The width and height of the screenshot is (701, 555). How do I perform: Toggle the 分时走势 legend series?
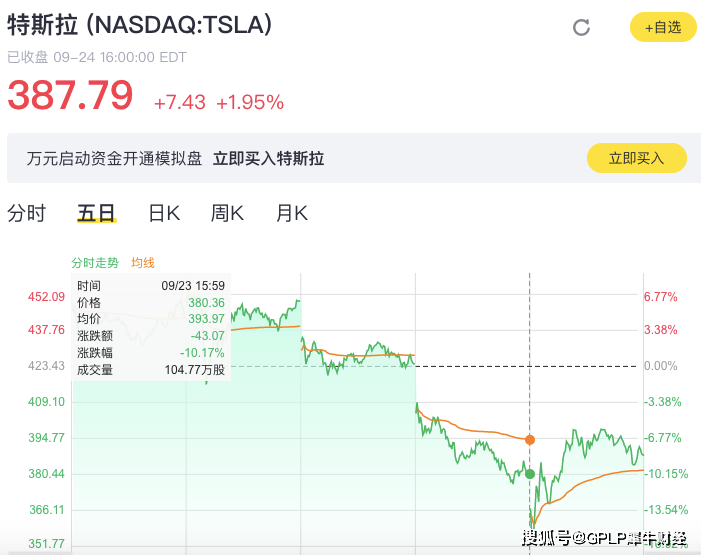pos(95,263)
